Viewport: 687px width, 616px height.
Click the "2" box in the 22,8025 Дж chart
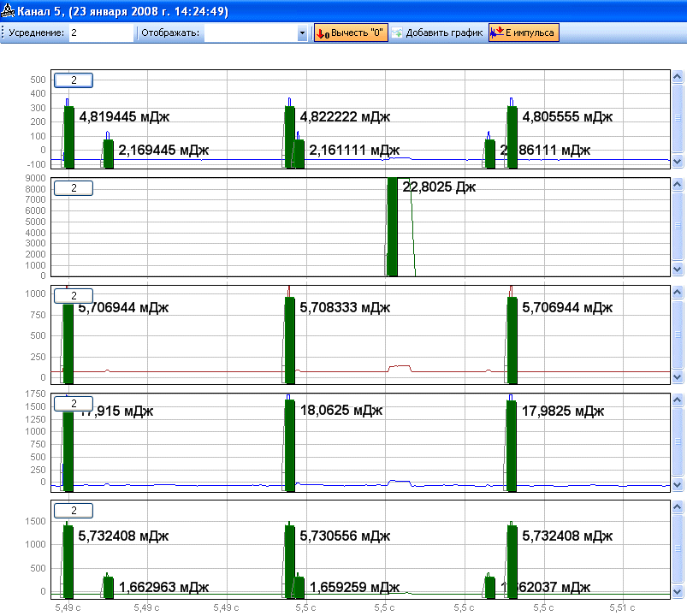74,188
